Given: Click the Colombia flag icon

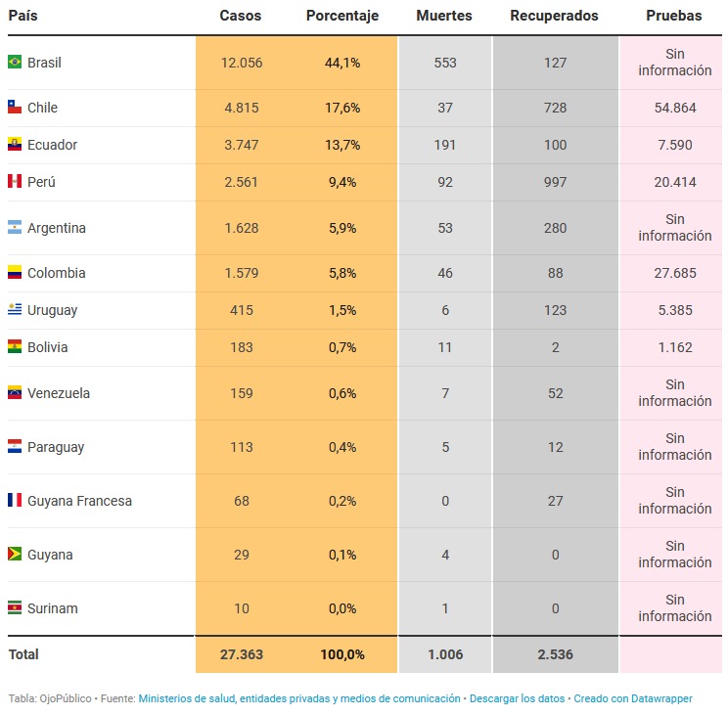Looking at the screenshot, I should [15, 273].
